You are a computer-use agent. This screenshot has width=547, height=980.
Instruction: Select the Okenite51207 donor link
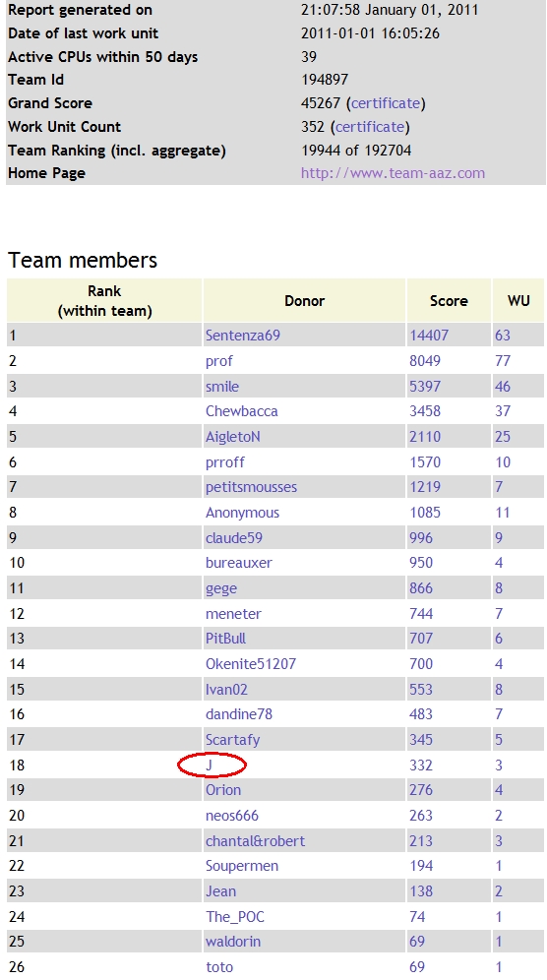251,664
